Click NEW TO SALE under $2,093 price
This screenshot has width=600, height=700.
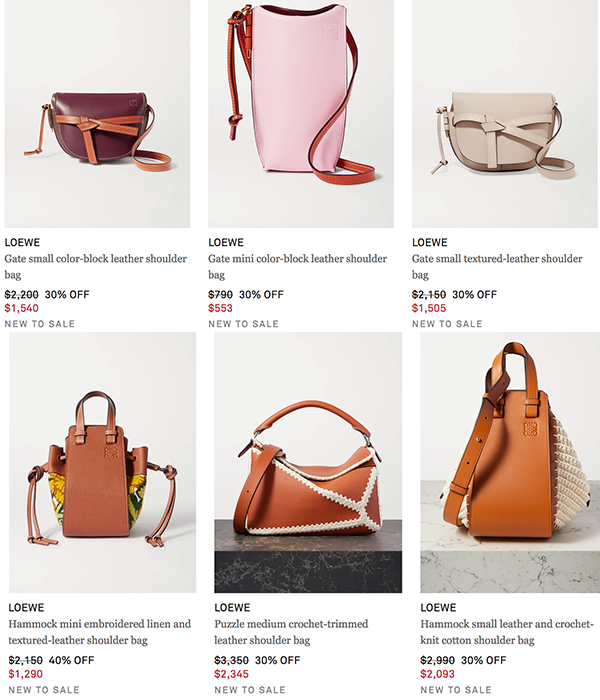pyautogui.click(x=456, y=690)
